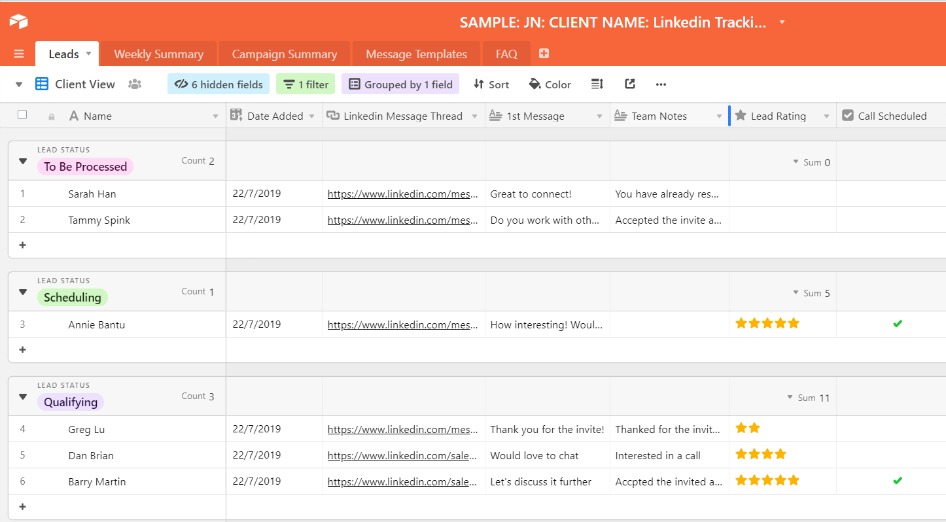Open the Leads tab dropdown arrow

(x=89, y=54)
